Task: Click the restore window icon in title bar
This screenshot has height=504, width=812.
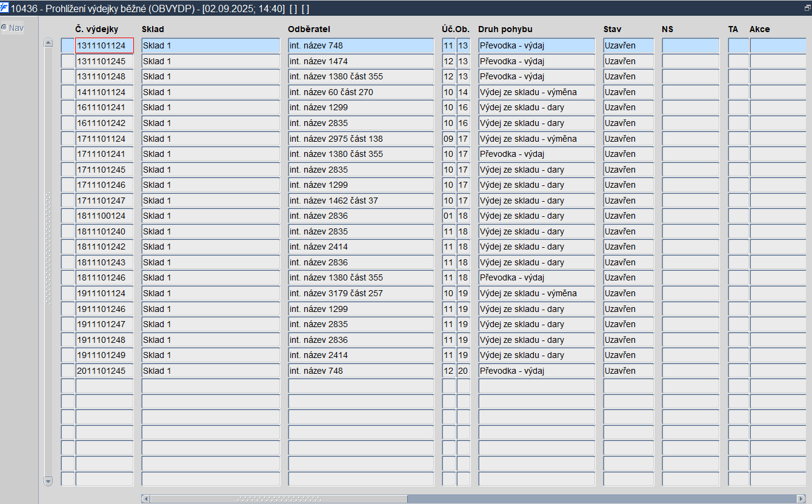Action: coord(807,8)
